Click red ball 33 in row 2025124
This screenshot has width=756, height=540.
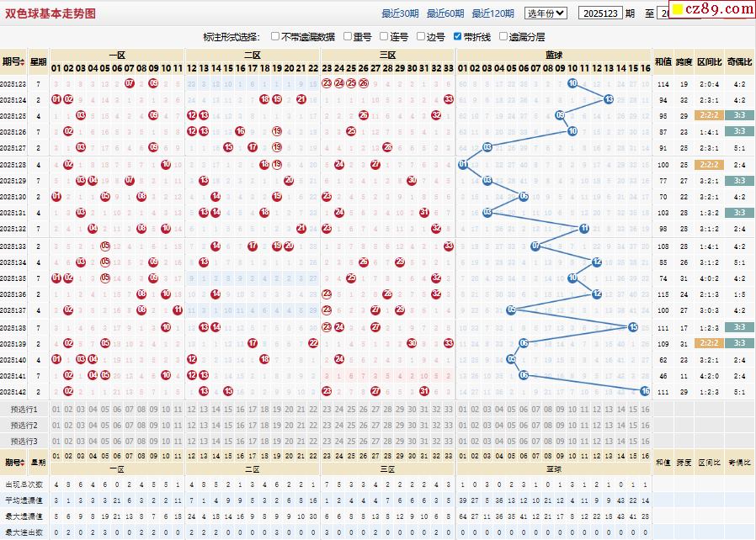[449, 99]
